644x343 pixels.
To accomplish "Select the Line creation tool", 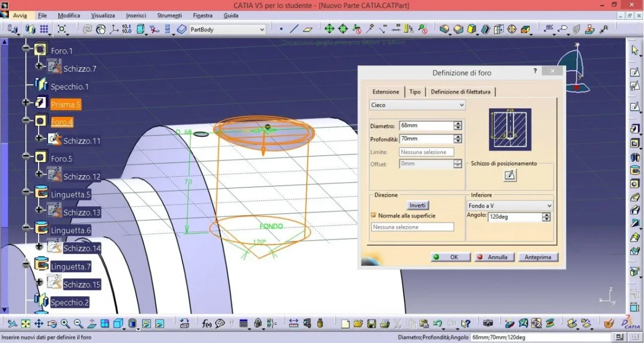I will [x=294, y=29].
